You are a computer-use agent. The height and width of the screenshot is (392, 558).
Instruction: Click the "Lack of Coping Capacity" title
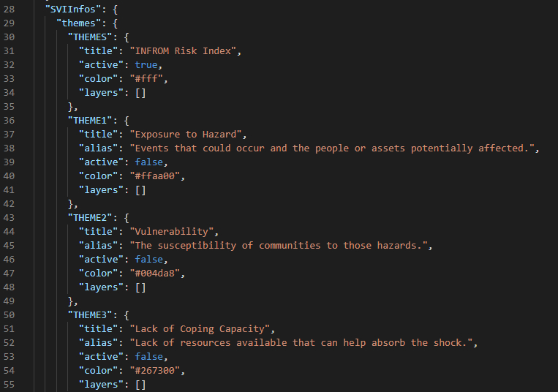pyautogui.click(x=200, y=328)
